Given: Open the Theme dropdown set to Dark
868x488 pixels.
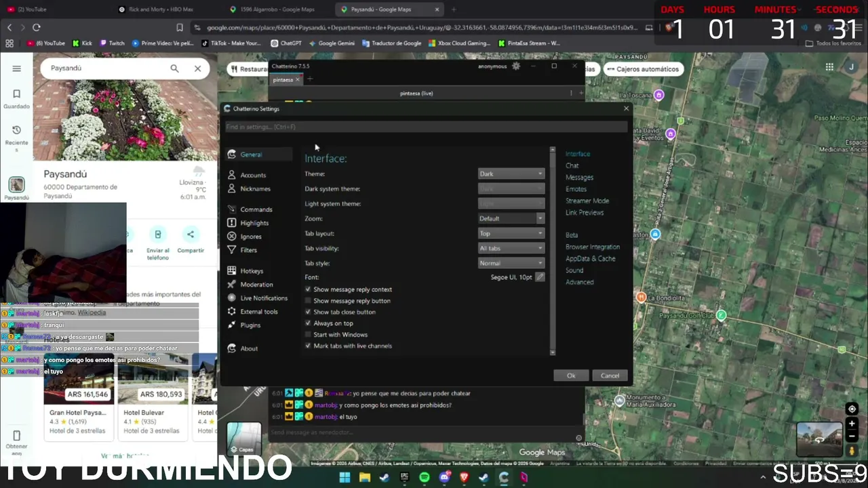Looking at the screenshot, I should [x=511, y=174].
